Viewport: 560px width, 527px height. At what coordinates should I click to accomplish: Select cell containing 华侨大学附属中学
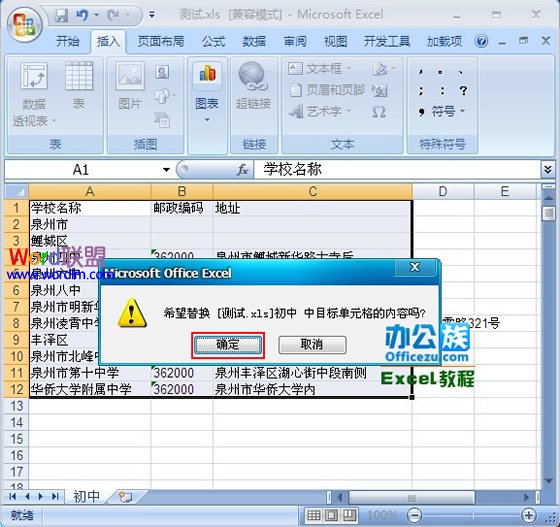pyautogui.click(x=90, y=389)
